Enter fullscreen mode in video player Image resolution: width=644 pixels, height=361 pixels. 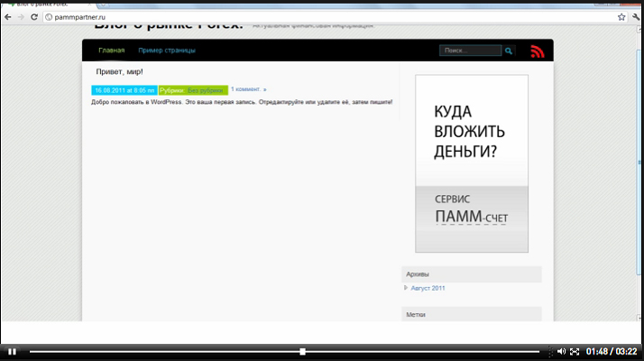[x=575, y=351]
